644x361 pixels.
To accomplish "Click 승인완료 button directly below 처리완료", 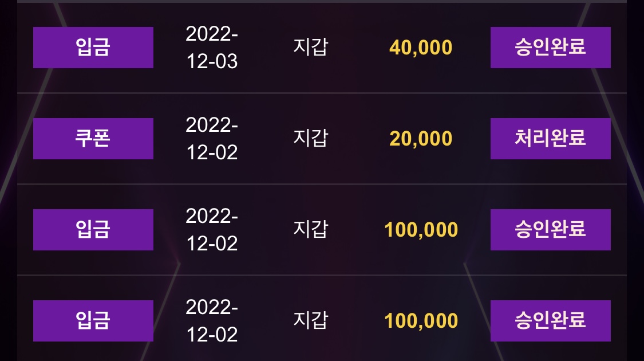I will [x=550, y=230].
